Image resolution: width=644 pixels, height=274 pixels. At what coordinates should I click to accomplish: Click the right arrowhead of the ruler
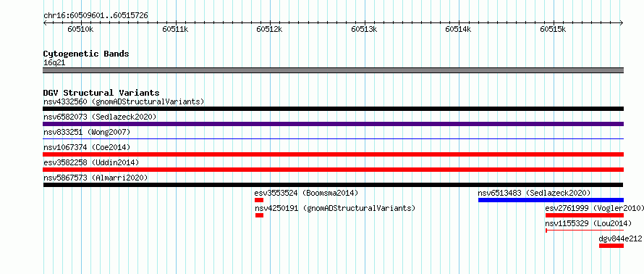tap(622, 22)
